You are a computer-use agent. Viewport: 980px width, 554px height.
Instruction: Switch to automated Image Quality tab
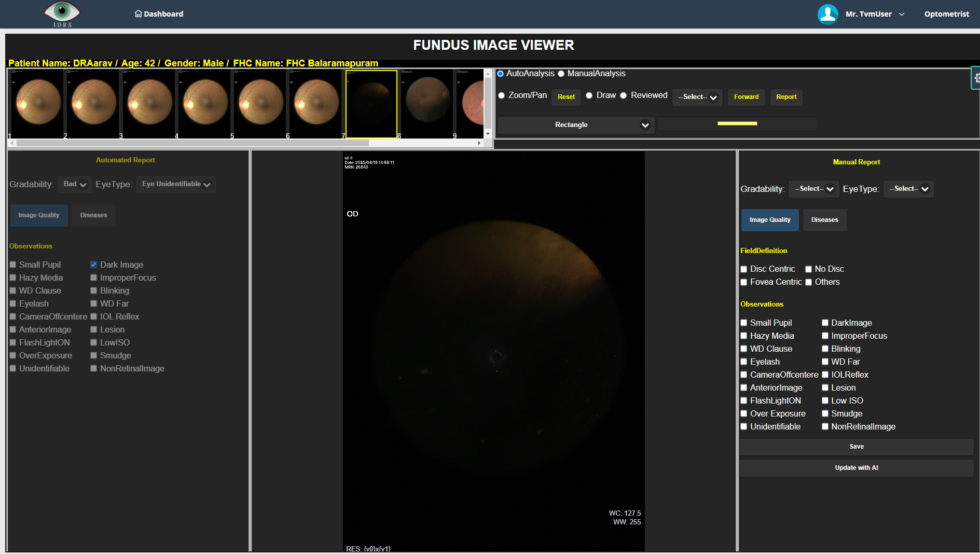coord(39,215)
